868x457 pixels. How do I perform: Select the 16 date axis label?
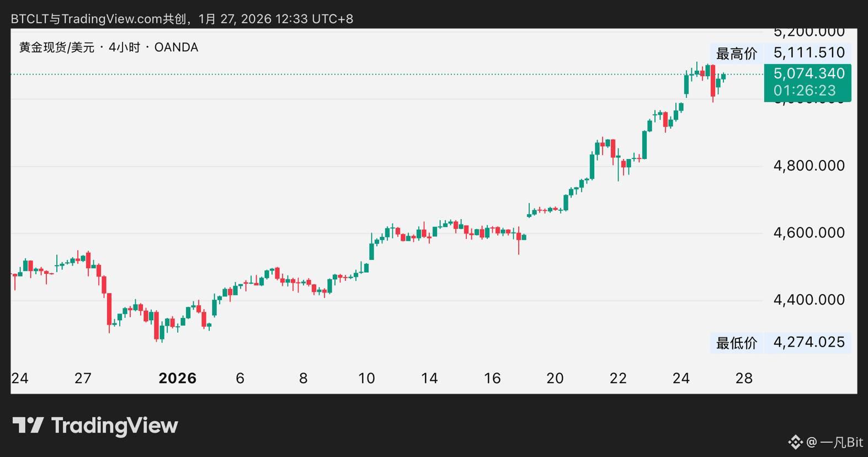click(492, 378)
